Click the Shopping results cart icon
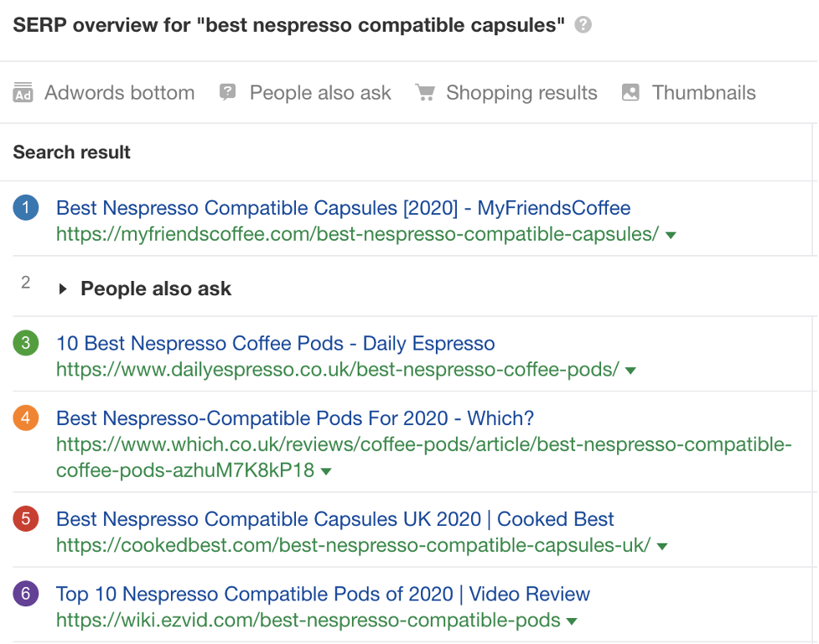The image size is (819, 644). tap(425, 93)
